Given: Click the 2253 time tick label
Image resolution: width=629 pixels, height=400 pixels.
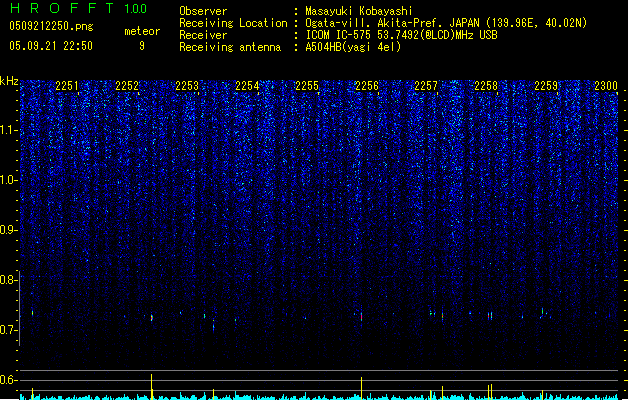Looking at the screenshot, I should (187, 86).
